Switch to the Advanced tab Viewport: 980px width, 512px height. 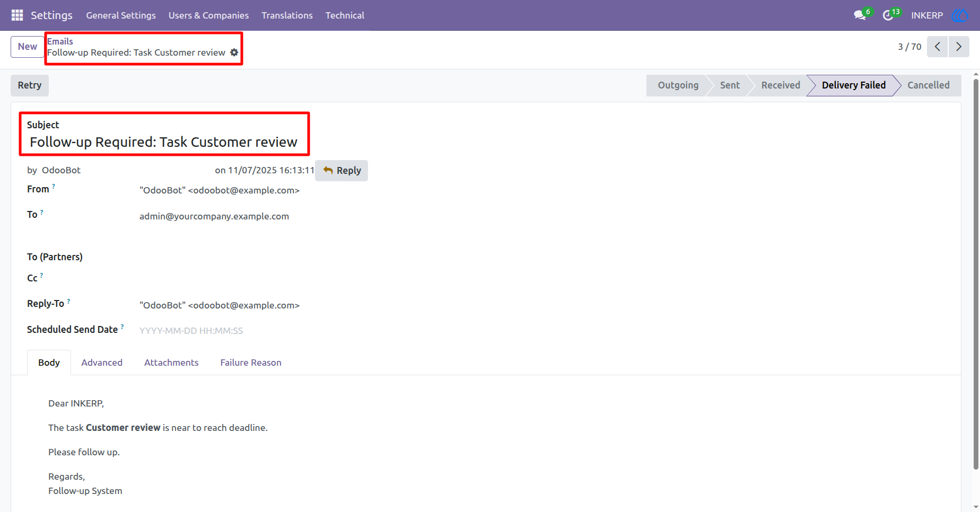102,363
